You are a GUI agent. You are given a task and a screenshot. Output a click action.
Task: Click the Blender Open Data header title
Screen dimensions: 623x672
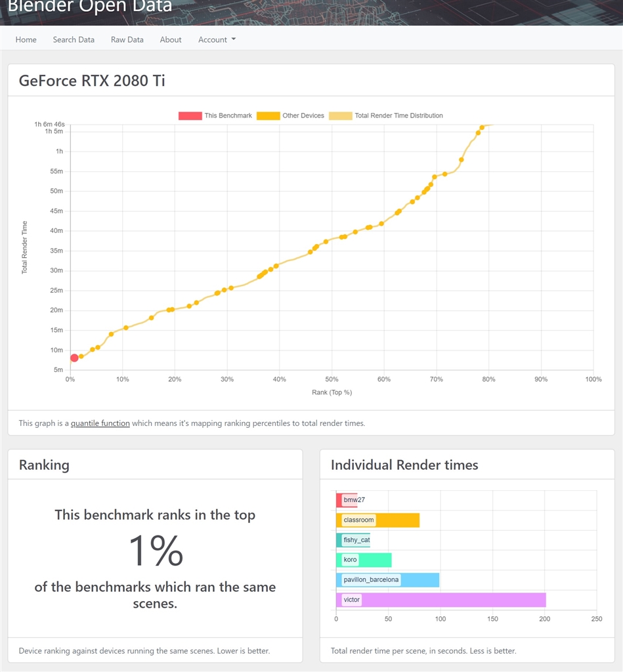tap(90, 8)
